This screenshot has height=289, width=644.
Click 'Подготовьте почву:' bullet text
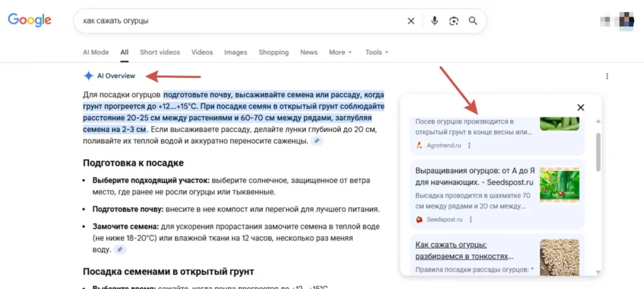(x=128, y=209)
